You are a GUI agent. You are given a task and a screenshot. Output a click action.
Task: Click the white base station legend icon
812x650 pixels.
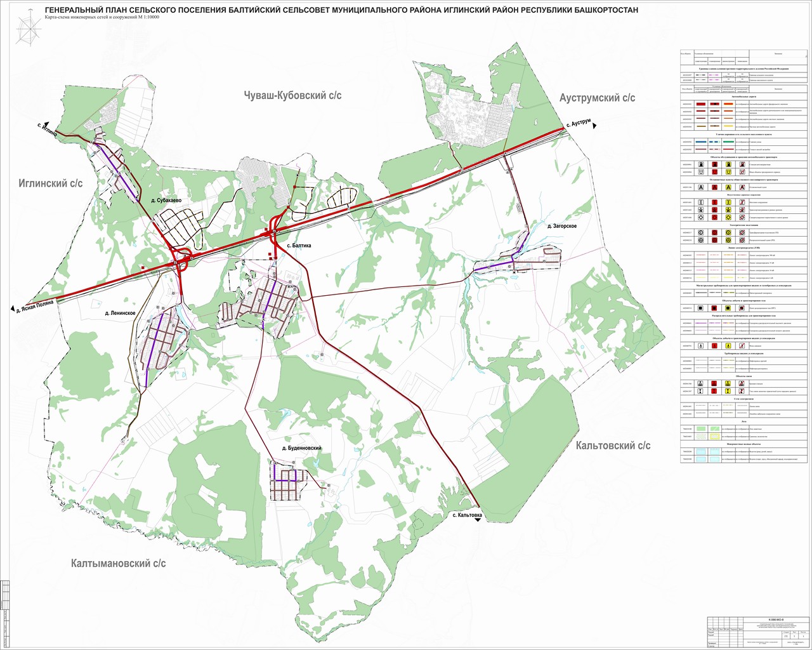pyautogui.click(x=700, y=384)
